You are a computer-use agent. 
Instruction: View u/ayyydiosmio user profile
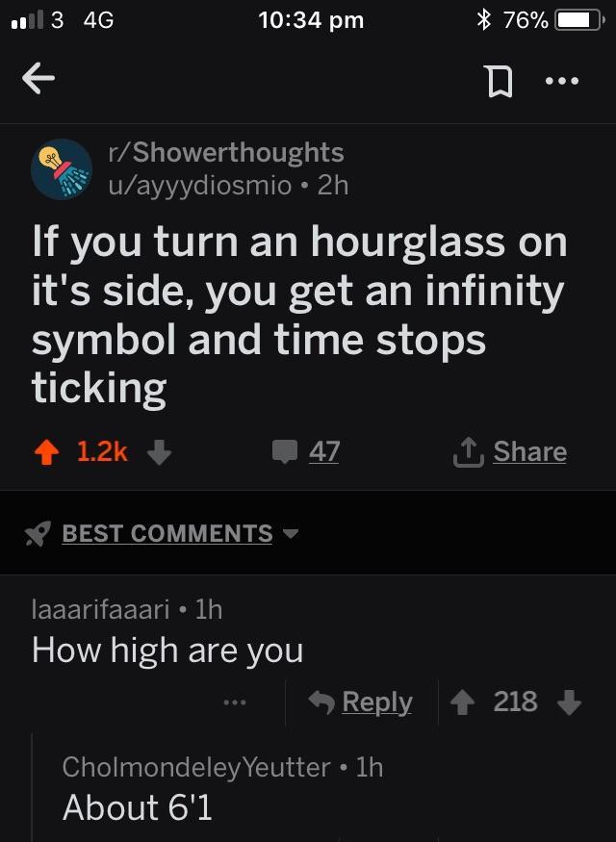tap(200, 186)
